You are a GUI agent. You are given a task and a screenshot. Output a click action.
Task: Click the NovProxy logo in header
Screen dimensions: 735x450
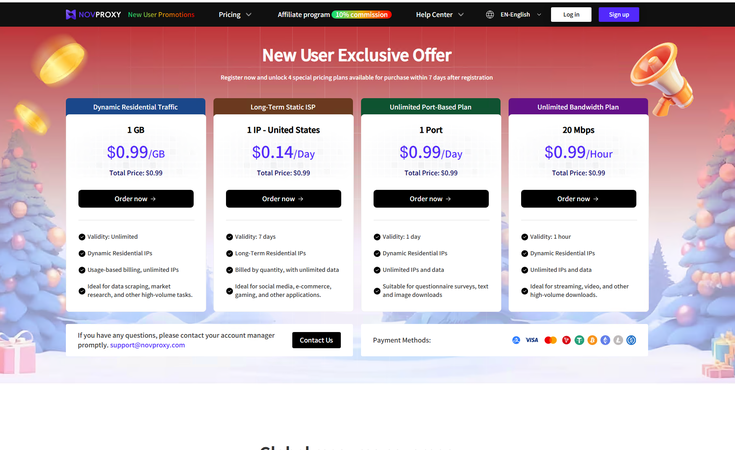tap(92, 15)
